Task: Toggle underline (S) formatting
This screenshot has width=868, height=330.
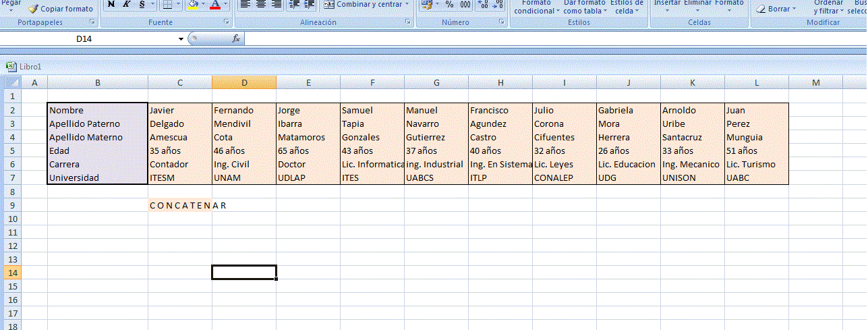Action: [142, 5]
